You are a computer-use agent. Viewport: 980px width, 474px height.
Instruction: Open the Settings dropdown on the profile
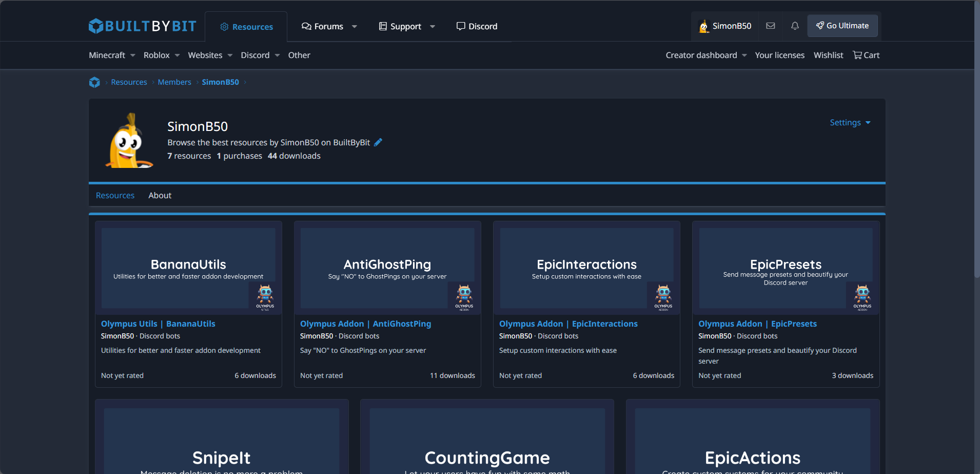pyautogui.click(x=850, y=122)
